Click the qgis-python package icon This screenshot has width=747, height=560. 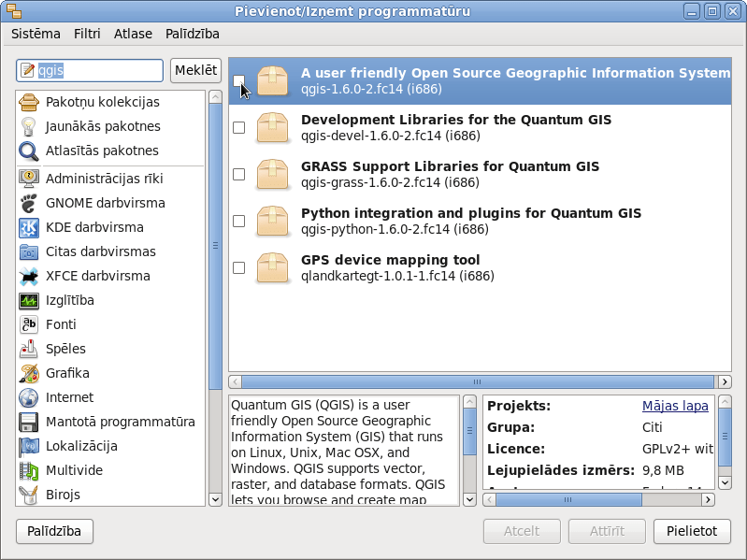point(272,221)
